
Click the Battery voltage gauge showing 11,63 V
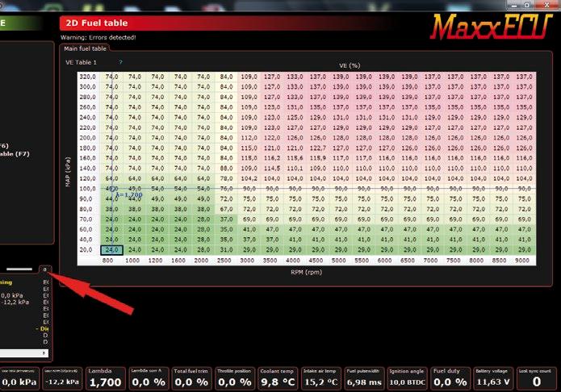tap(493, 378)
